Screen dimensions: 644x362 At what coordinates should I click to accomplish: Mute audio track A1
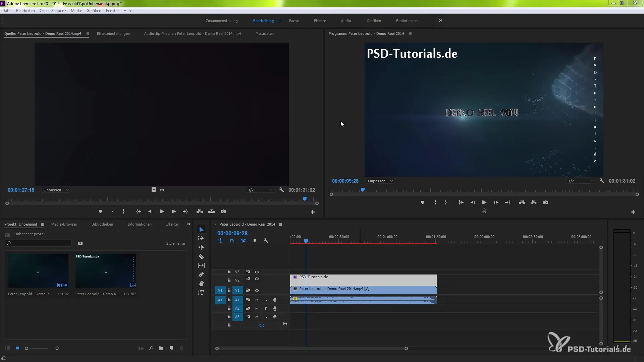257,300
